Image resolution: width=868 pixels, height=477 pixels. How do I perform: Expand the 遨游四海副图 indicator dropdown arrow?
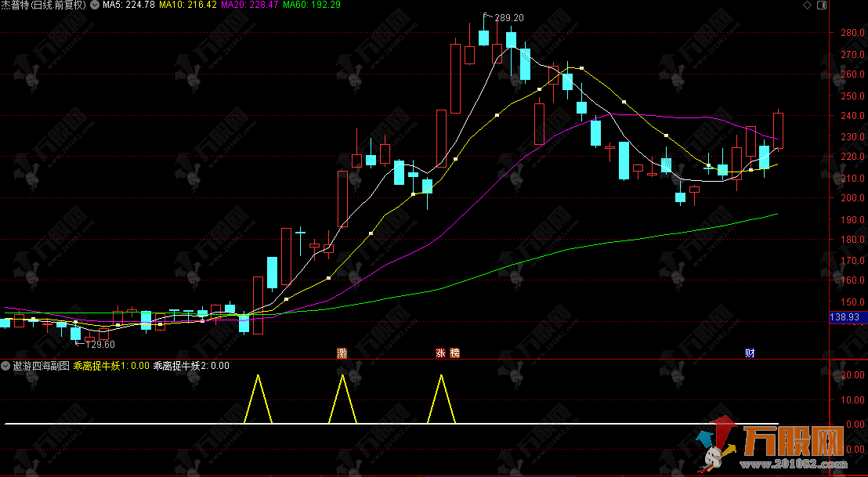(6, 366)
